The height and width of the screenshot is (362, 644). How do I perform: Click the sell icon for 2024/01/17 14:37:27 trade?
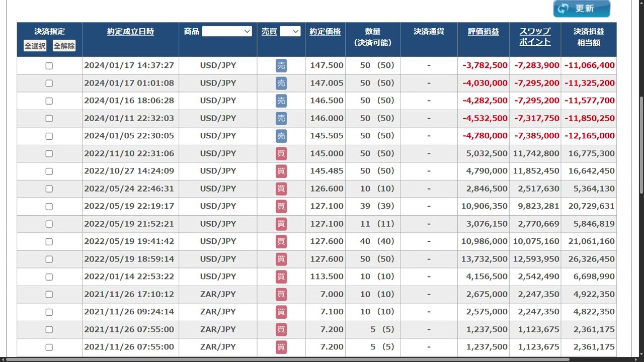click(281, 66)
